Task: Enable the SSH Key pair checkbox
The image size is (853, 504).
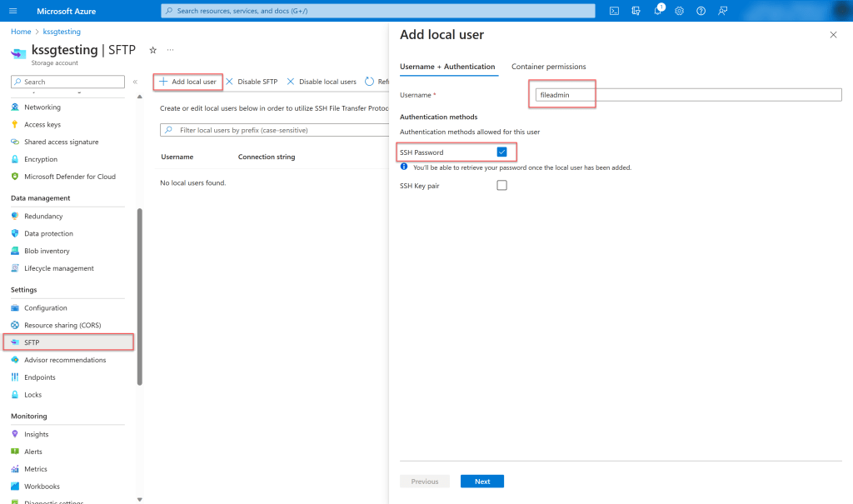Action: [x=501, y=186]
